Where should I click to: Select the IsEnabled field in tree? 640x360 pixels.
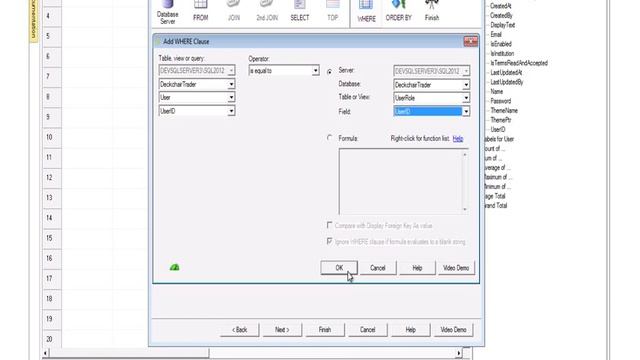(501, 44)
